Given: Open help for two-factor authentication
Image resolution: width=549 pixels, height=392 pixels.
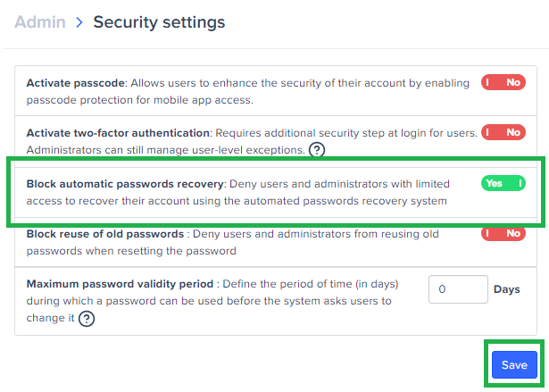Looking at the screenshot, I should [317, 149].
